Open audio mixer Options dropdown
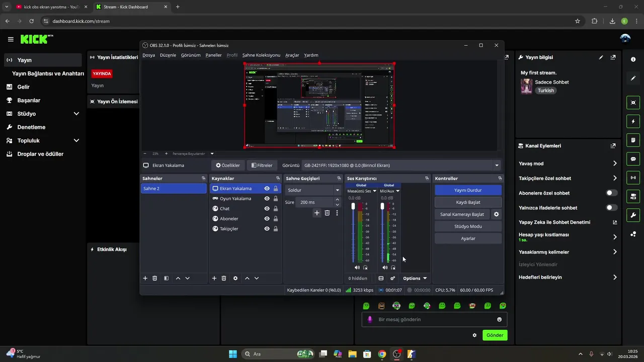Image resolution: width=644 pixels, height=362 pixels. [x=415, y=278]
